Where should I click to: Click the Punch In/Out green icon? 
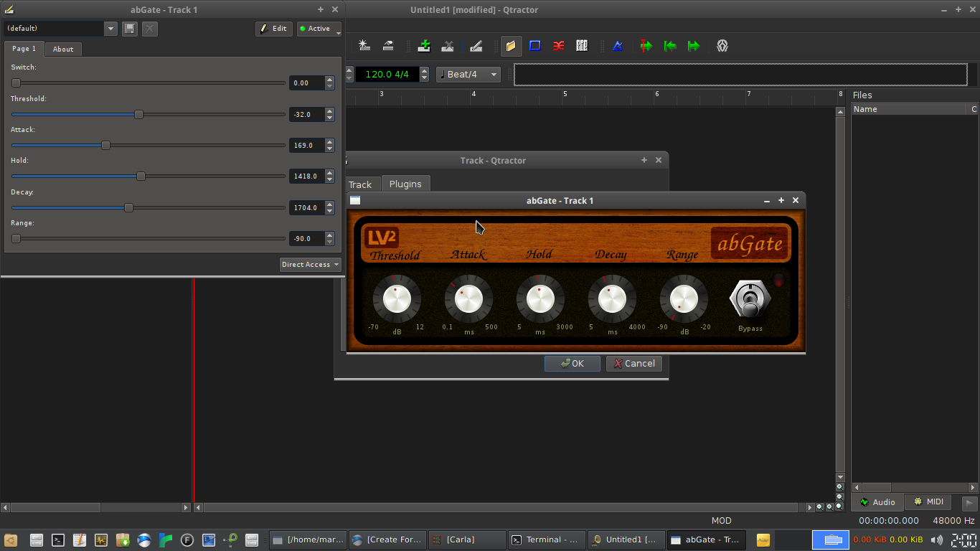[x=646, y=46]
